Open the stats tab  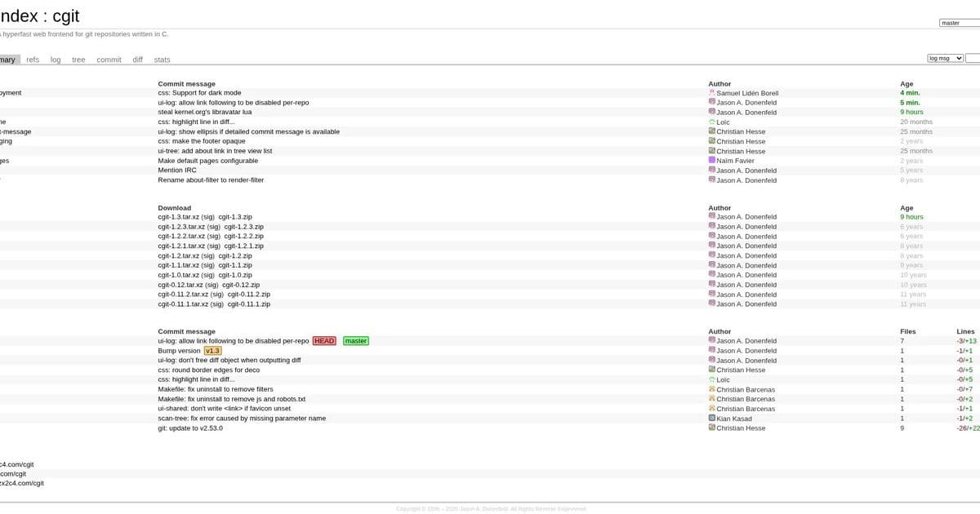(162, 59)
